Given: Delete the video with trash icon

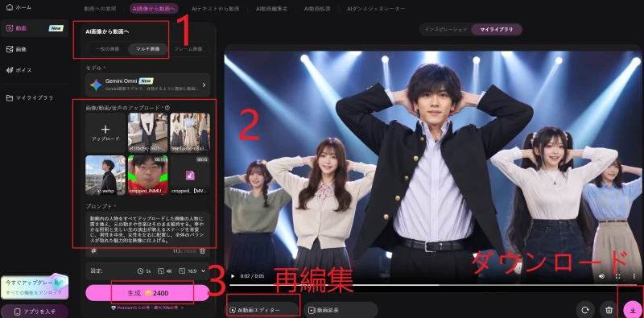Looking at the screenshot, I should pyautogui.click(x=609, y=309).
